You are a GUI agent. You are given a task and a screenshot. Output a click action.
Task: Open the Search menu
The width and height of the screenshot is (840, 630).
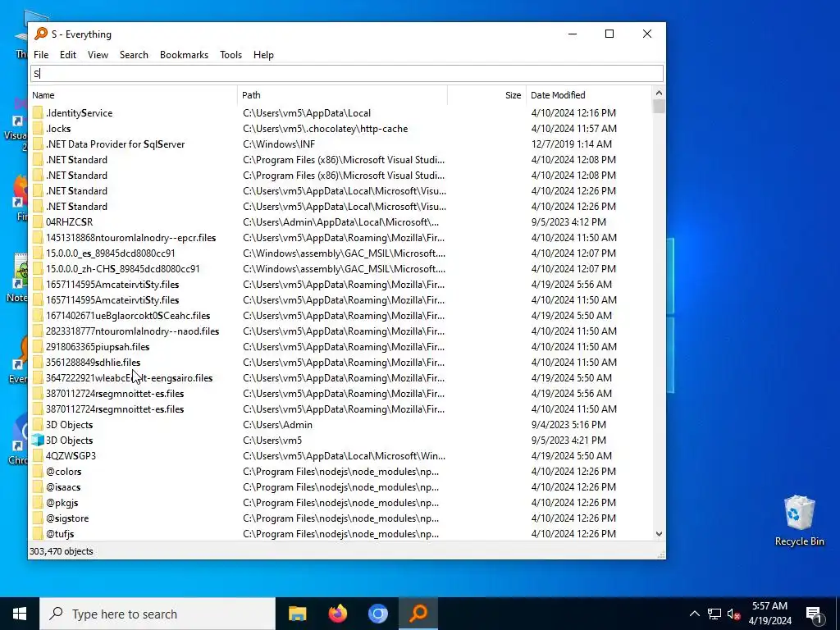[x=134, y=55]
